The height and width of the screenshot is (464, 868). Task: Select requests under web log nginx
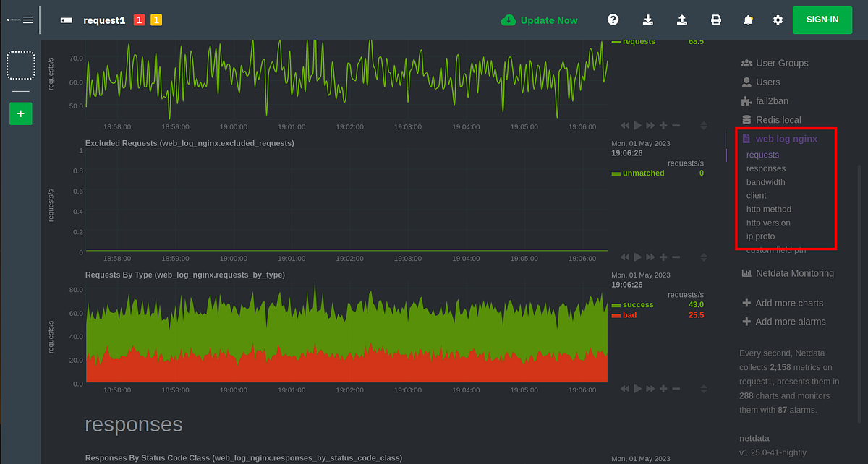coord(762,155)
